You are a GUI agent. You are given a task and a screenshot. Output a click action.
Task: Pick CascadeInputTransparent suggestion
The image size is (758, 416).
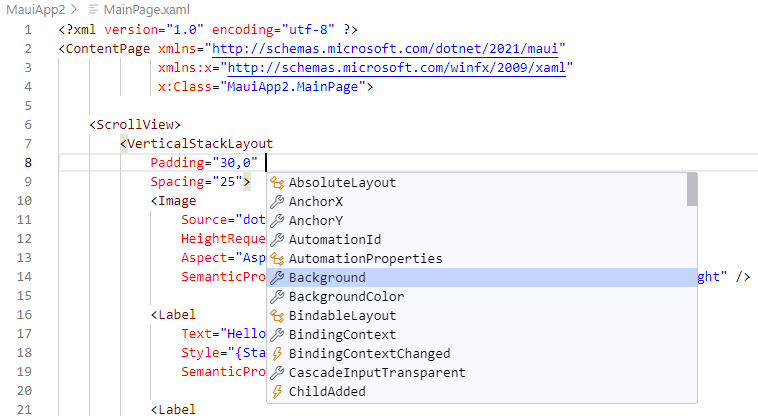tap(482, 373)
